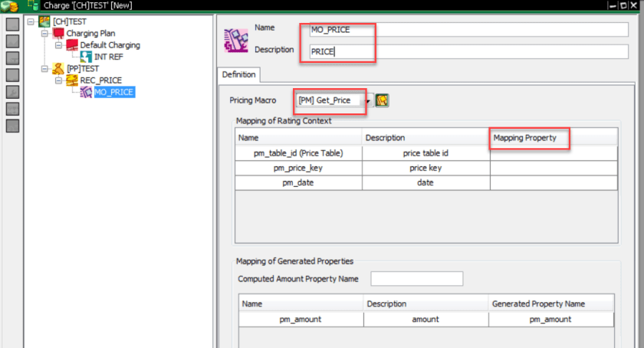644x348 pixels.
Task: Switch to the Definition tab
Action: [238, 75]
